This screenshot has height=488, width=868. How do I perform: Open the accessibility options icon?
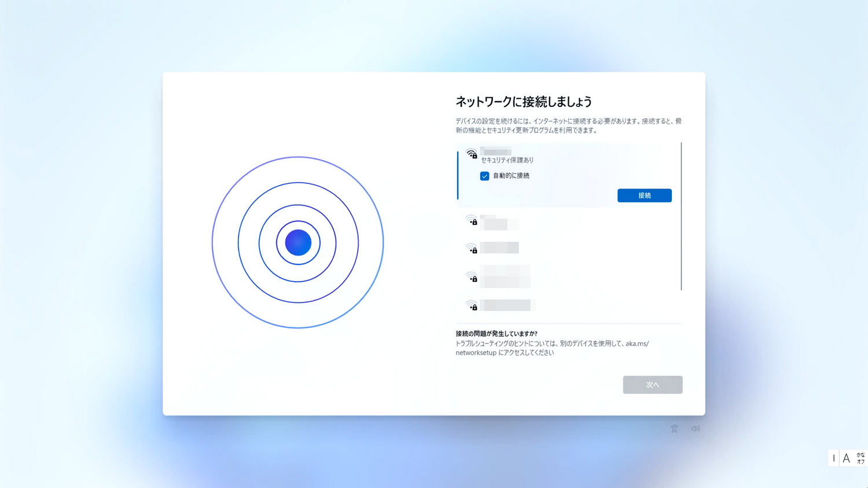coord(674,428)
